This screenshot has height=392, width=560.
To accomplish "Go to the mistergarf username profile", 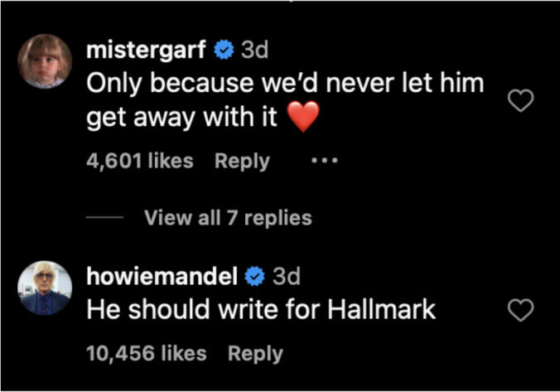I will pos(146,50).
